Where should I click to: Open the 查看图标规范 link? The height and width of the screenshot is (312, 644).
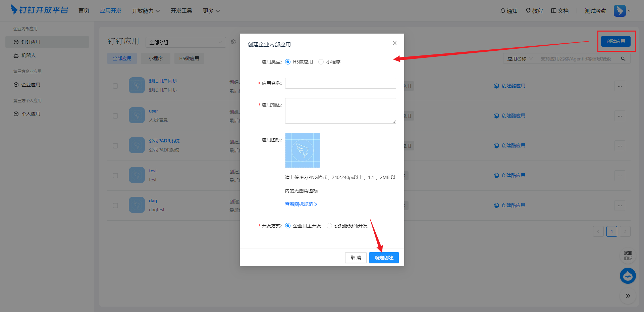pos(301,204)
